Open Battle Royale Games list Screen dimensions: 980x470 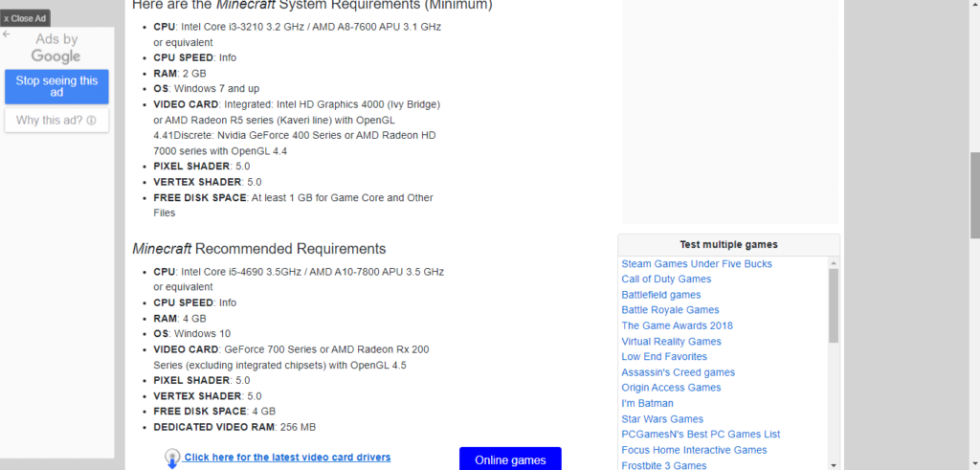tap(670, 310)
